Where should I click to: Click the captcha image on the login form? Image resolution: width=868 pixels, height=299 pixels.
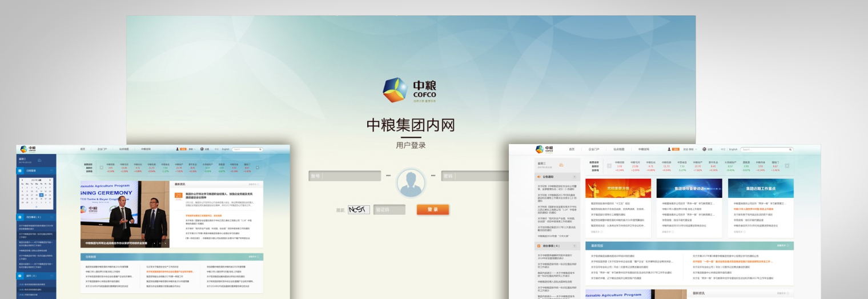(359, 210)
